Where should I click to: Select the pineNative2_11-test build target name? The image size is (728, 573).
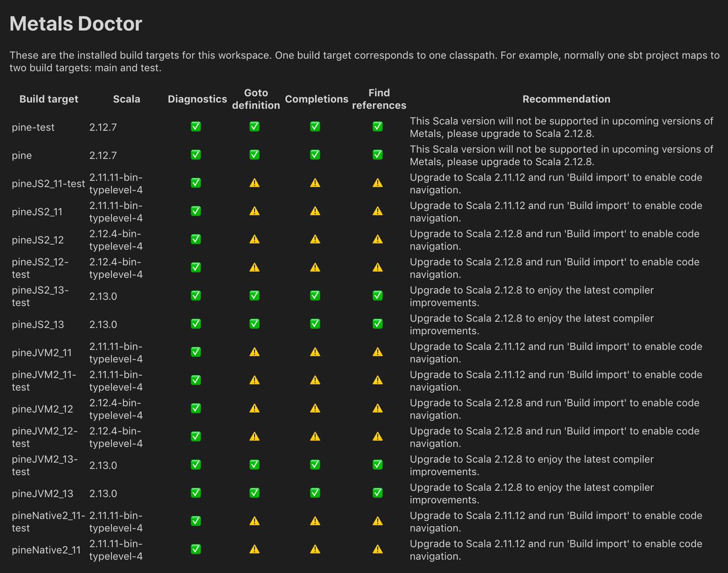49,522
